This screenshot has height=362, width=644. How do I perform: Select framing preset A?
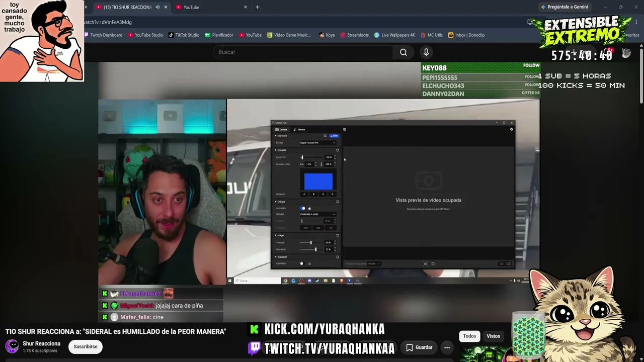tap(304, 194)
